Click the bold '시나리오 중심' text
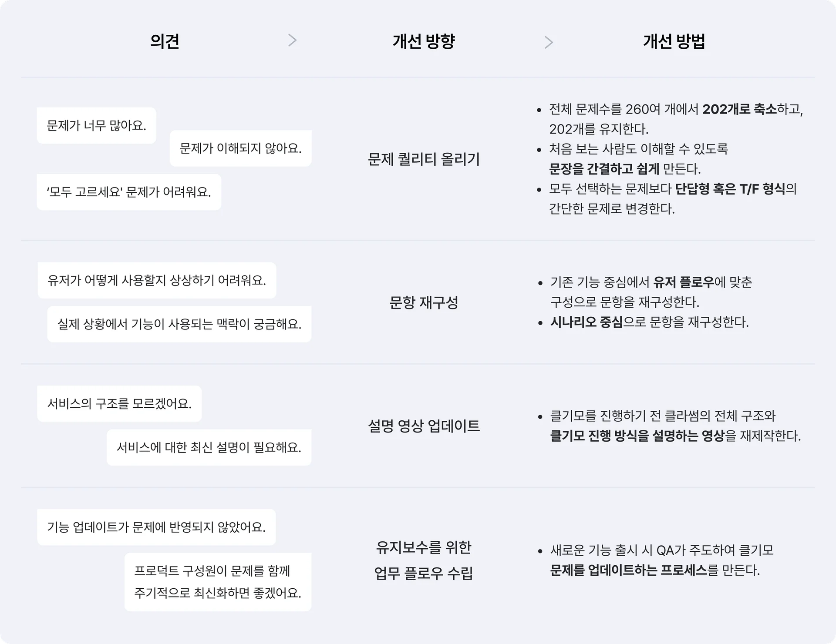The width and height of the screenshot is (836, 644). pos(586,322)
